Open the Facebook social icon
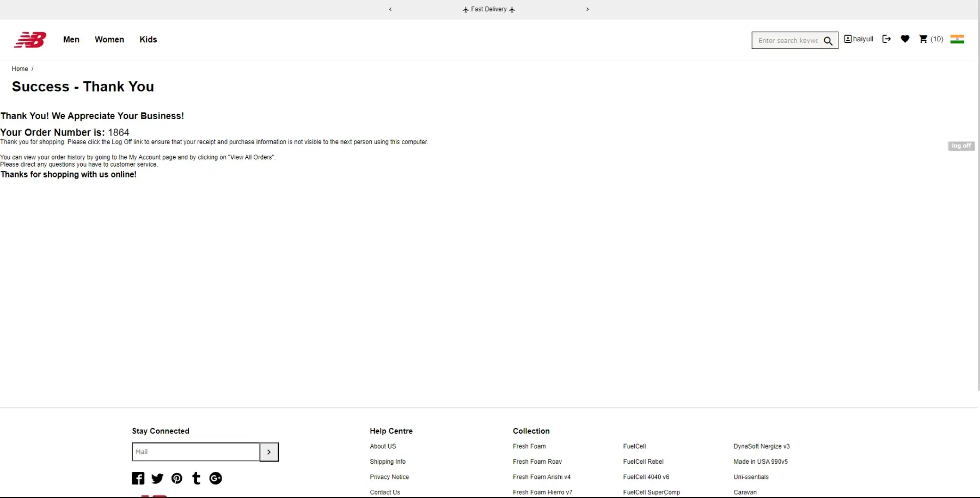This screenshot has width=980, height=498. 138,478
